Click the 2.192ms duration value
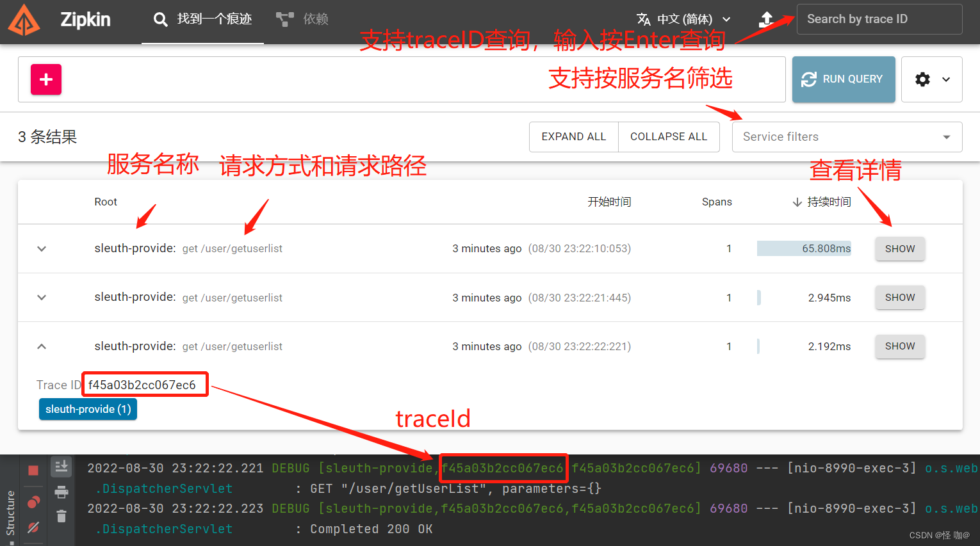Image resolution: width=980 pixels, height=546 pixels. coord(829,346)
